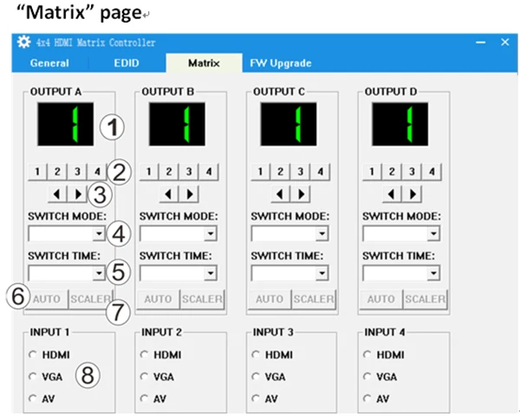Select input 4 button for Output A
This screenshot has height=420, width=520.
point(97,171)
